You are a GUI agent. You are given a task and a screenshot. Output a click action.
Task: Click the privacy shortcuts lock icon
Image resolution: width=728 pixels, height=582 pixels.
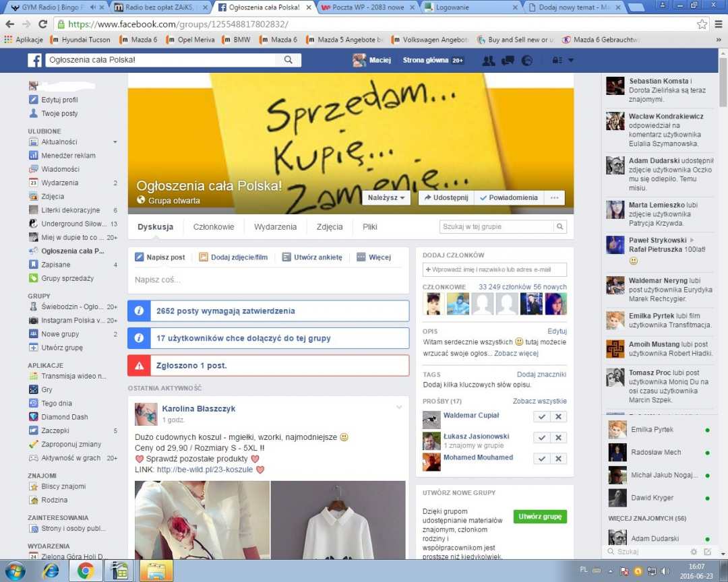(557, 61)
